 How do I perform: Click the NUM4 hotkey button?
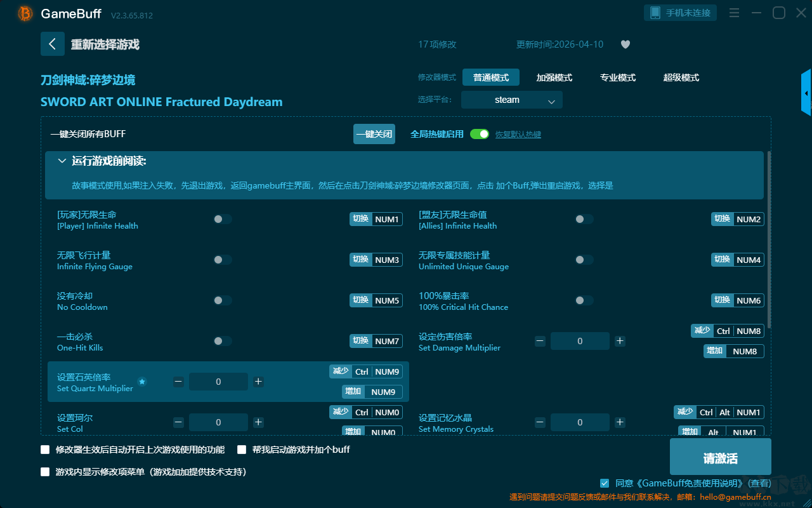(738, 260)
